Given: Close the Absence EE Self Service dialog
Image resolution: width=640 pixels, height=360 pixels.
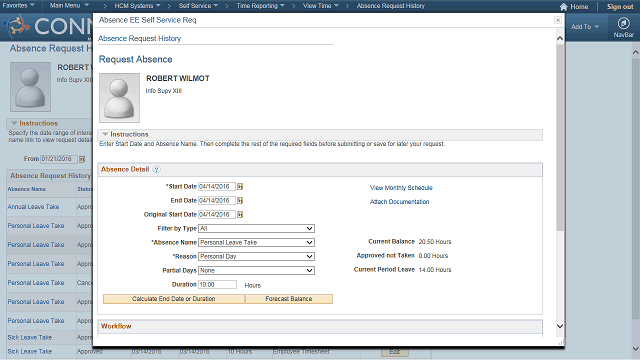Looking at the screenshot, I should (558, 20).
